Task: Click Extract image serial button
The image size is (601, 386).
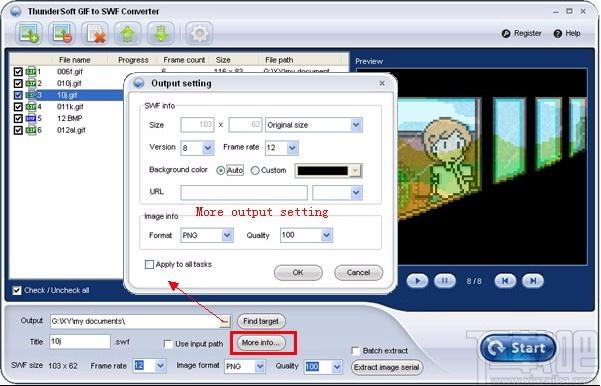Action: point(387,367)
